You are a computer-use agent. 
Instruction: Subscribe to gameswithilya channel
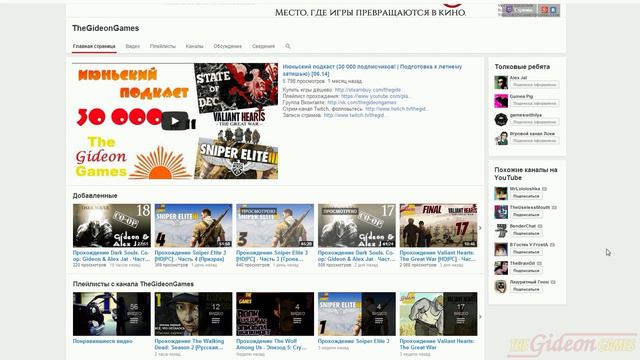pos(534,122)
